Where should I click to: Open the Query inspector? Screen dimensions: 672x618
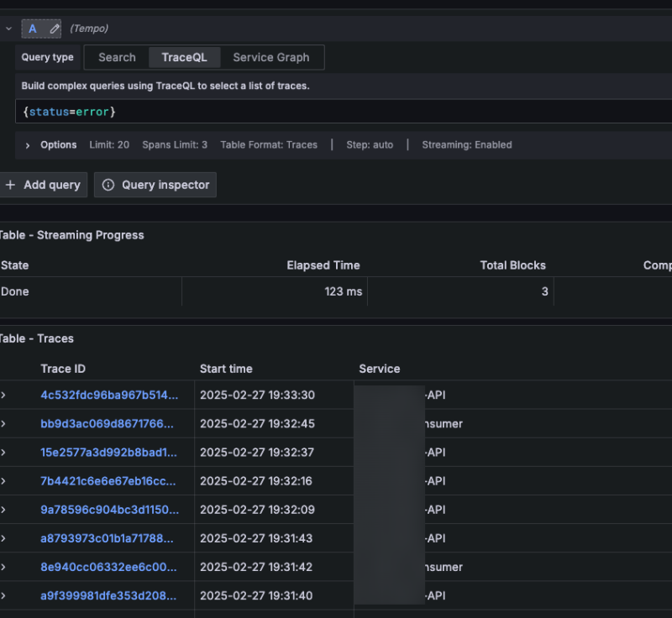click(155, 185)
